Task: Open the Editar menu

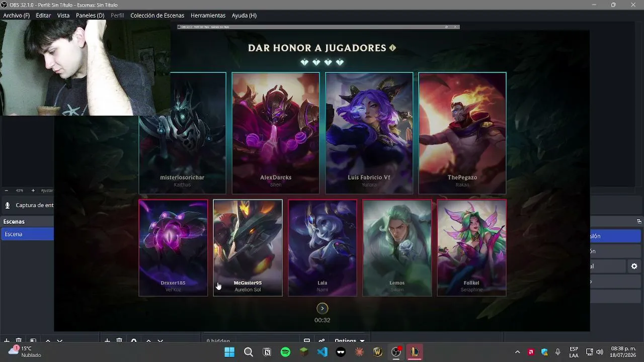Action: [x=43, y=16]
